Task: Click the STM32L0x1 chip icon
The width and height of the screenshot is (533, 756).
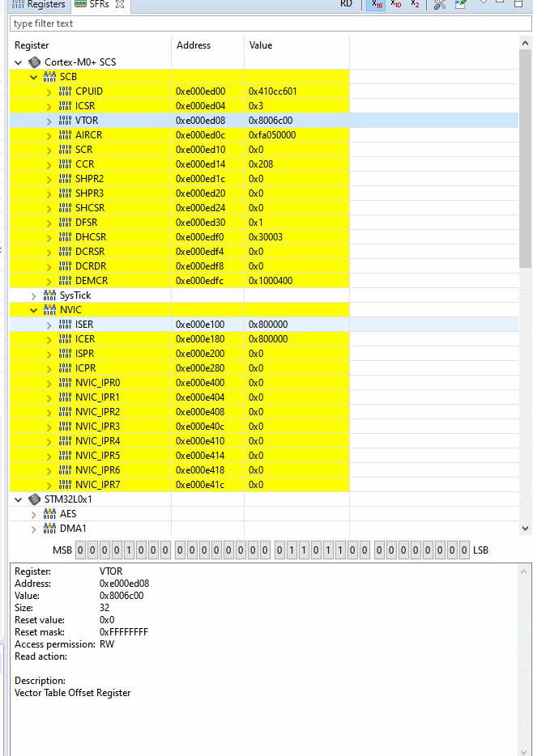Action: point(34,499)
